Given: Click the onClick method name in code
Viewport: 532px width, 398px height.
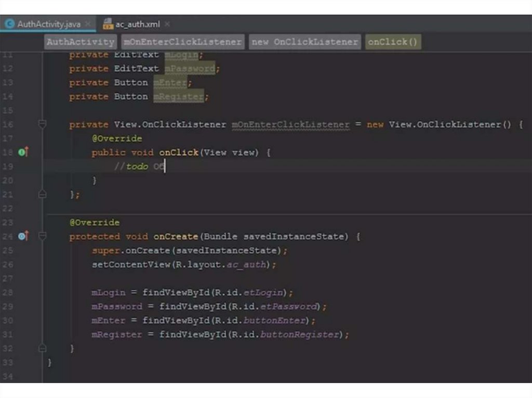Looking at the screenshot, I should coord(179,152).
